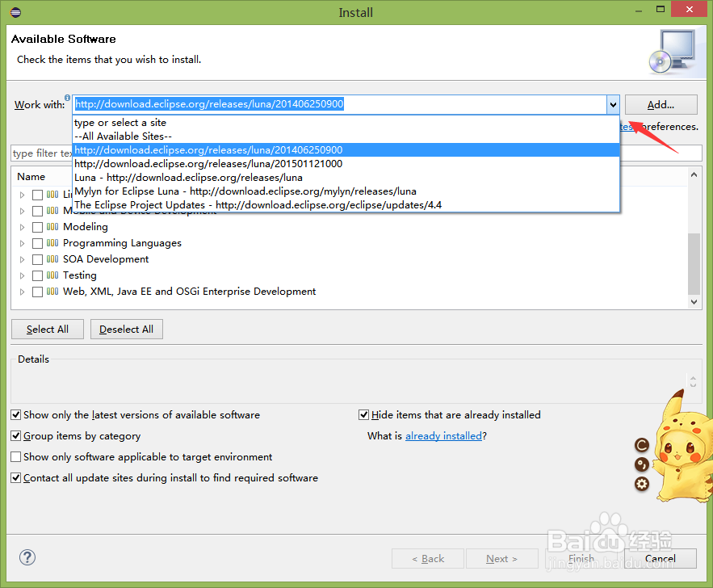Click the Add... button

pyautogui.click(x=661, y=104)
